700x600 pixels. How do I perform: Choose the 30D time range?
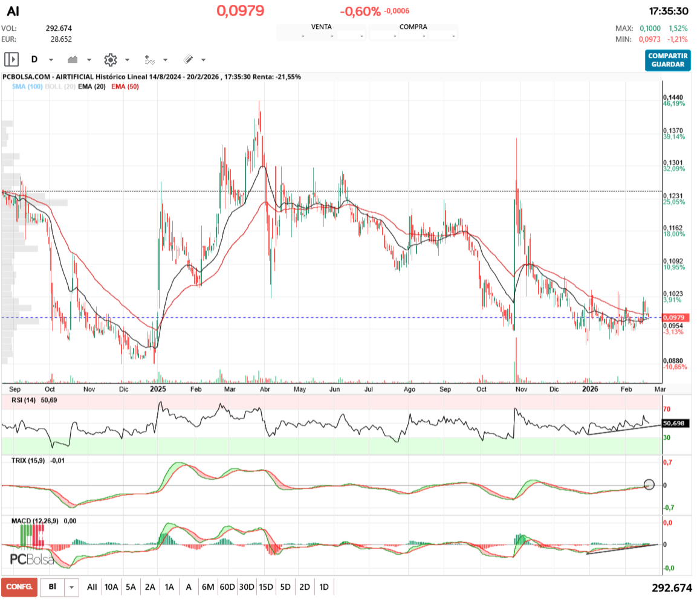(x=247, y=587)
